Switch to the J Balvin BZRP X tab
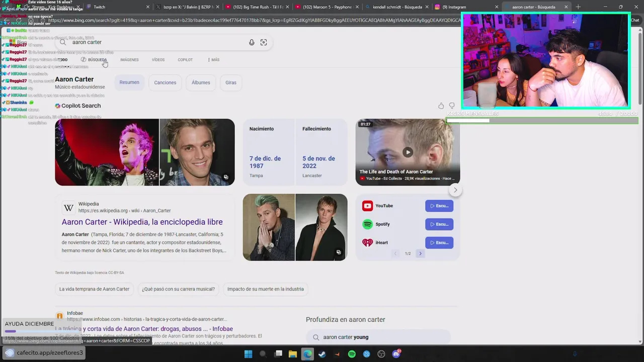Viewport: 644px width, 362px height. (x=186, y=7)
